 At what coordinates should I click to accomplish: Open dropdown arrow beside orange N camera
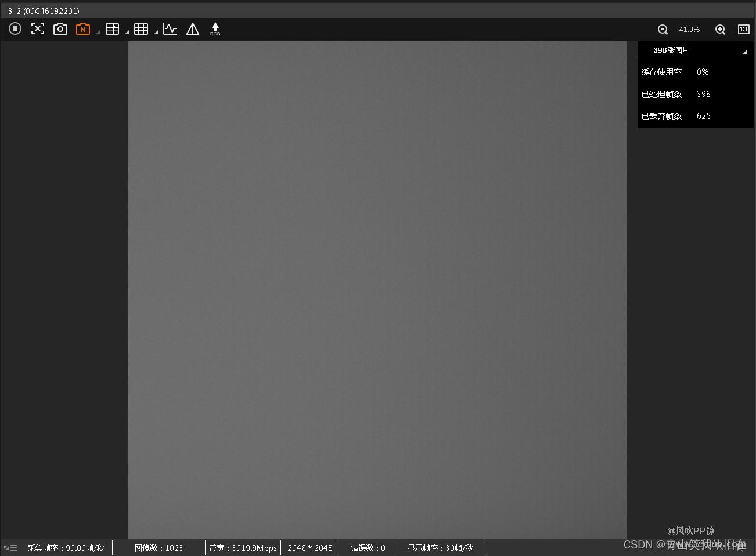pyautogui.click(x=98, y=33)
